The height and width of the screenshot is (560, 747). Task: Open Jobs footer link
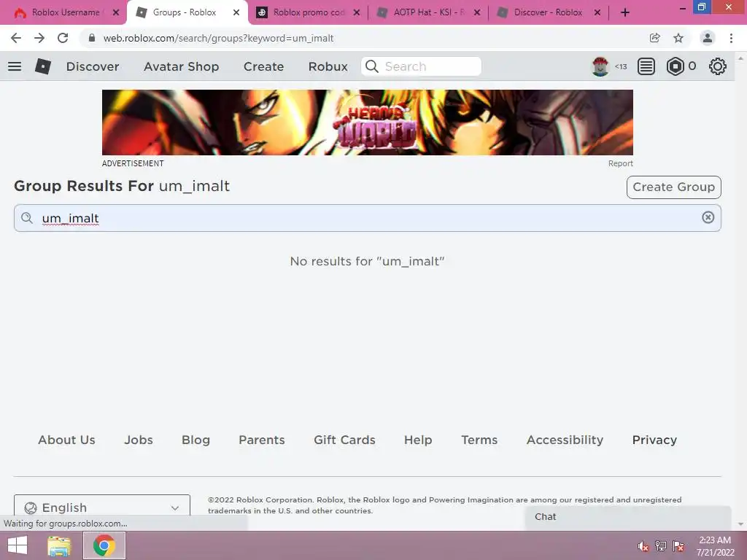[x=139, y=440]
